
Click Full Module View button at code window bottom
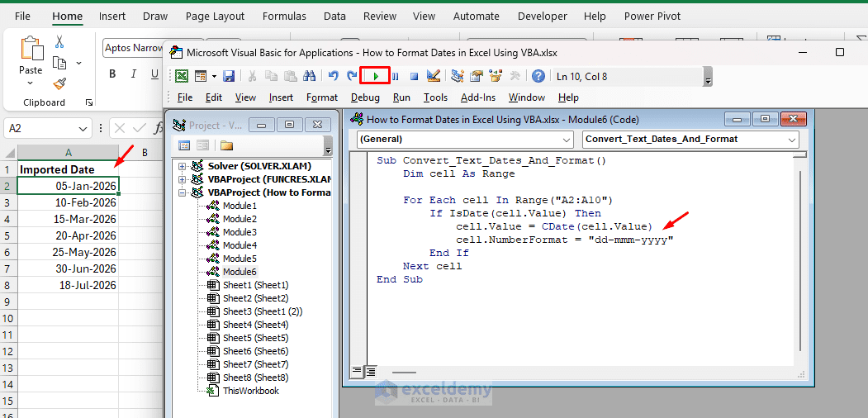[x=370, y=370]
